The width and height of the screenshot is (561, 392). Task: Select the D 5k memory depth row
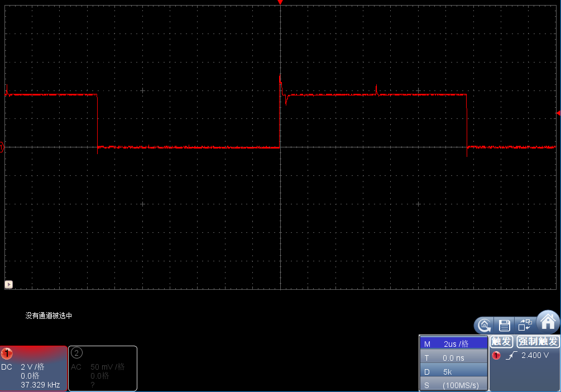[x=453, y=371]
